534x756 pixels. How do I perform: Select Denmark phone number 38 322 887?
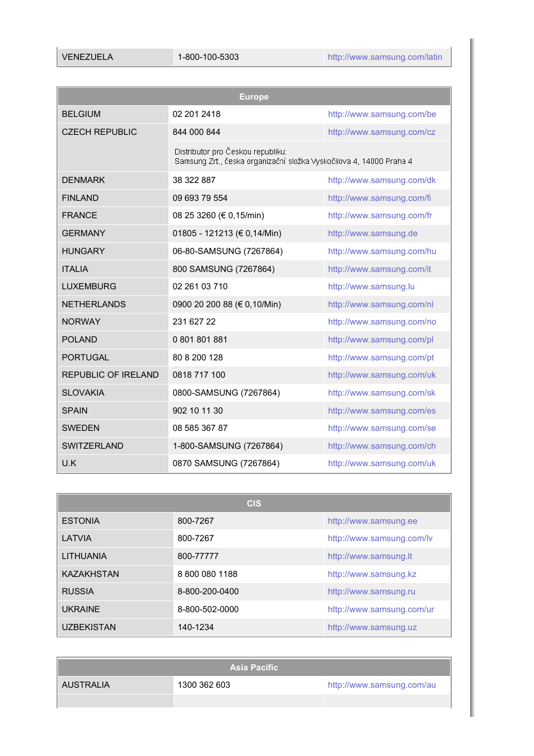click(194, 180)
